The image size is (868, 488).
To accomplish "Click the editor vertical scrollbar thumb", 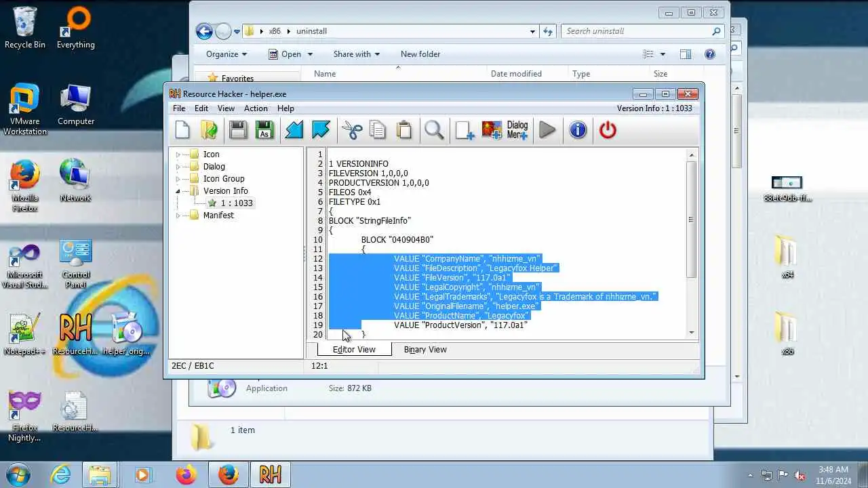I will [691, 219].
